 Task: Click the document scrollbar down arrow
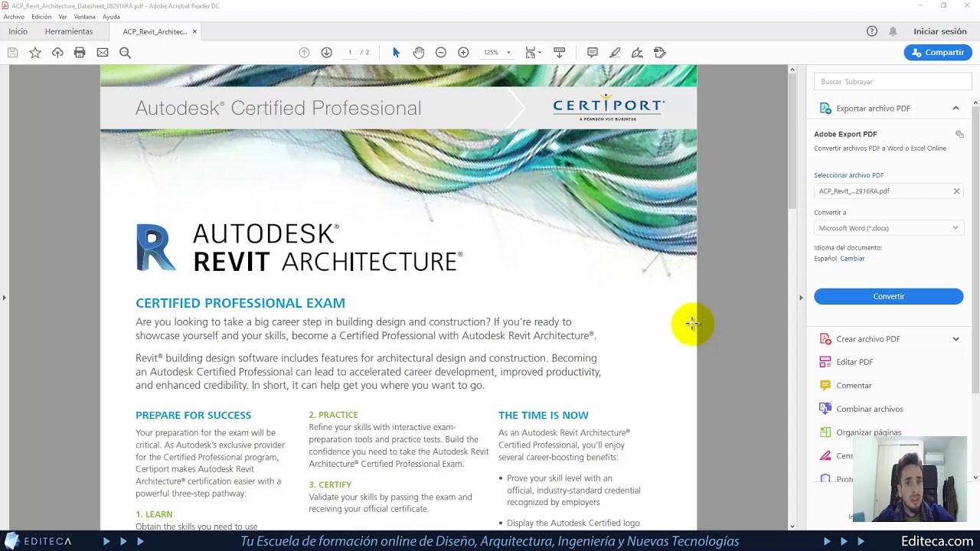pos(792,526)
